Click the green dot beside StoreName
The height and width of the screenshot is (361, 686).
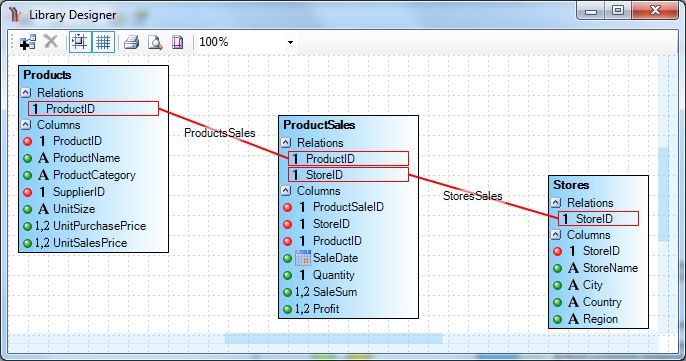coord(557,268)
